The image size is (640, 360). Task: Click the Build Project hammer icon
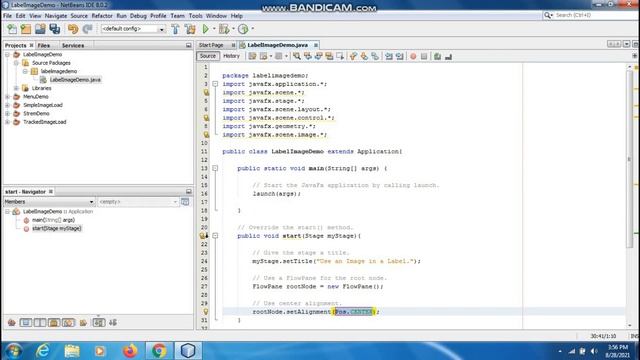coord(176,29)
